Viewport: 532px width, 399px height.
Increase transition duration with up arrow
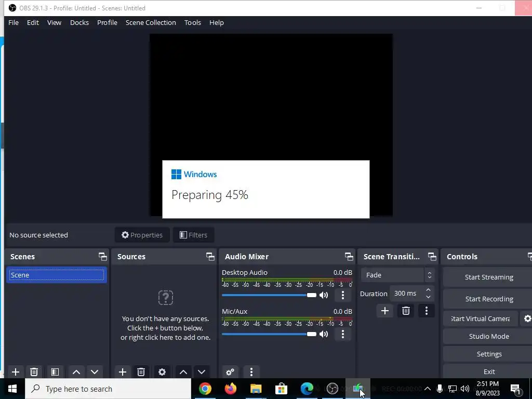pos(428,290)
